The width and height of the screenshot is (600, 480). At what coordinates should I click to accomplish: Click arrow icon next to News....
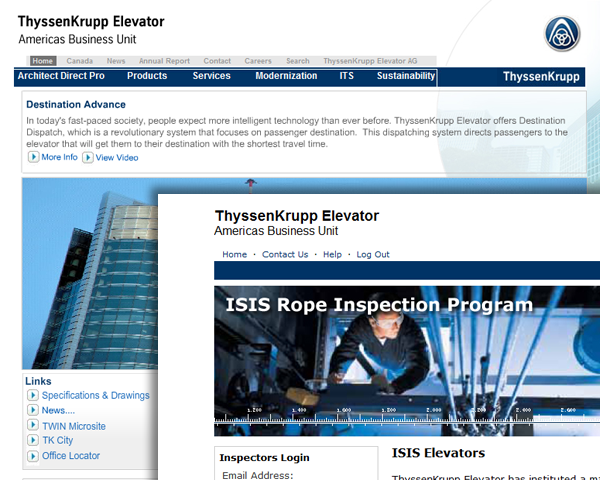click(33, 410)
